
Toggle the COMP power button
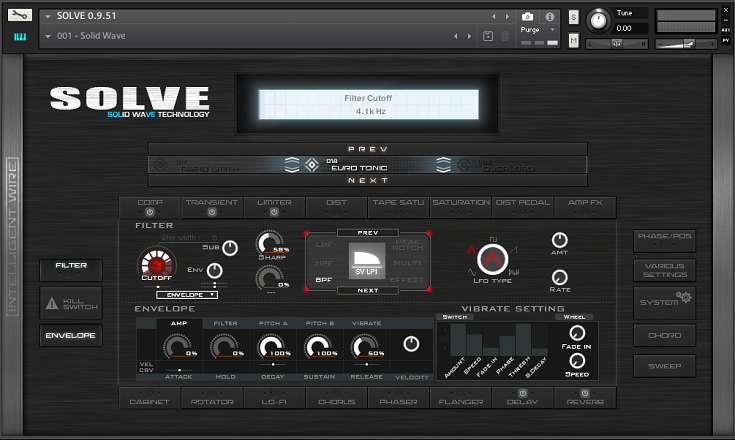pos(150,212)
